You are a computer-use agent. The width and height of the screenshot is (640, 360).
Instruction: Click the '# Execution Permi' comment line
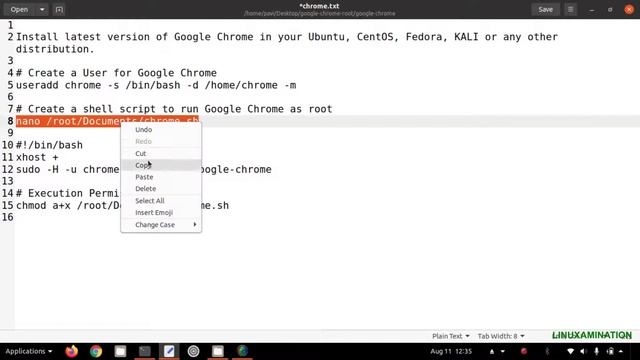tap(68, 193)
